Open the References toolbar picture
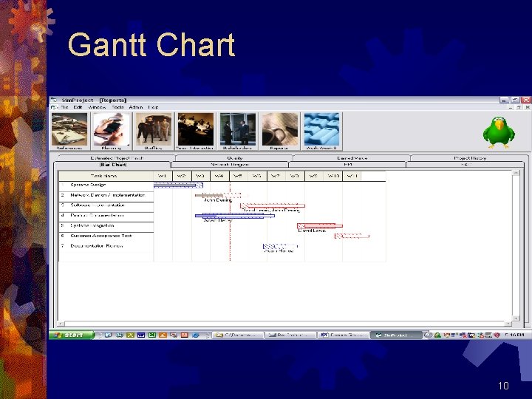 (69, 132)
